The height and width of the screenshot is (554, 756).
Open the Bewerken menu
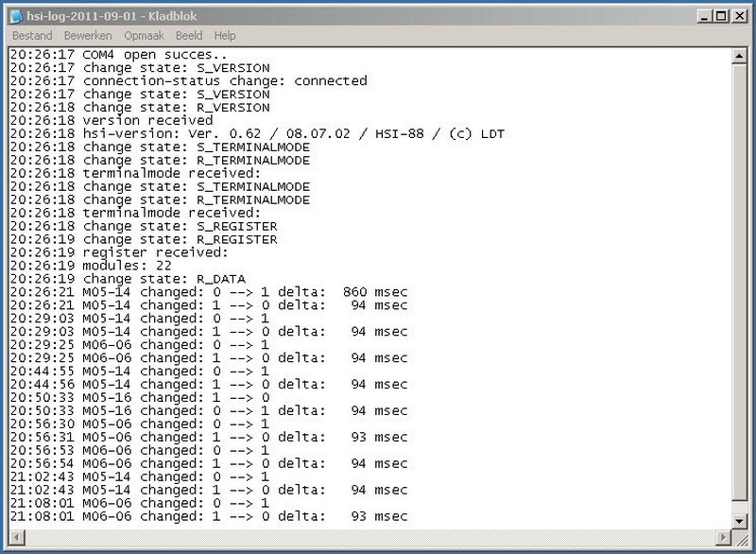point(88,36)
